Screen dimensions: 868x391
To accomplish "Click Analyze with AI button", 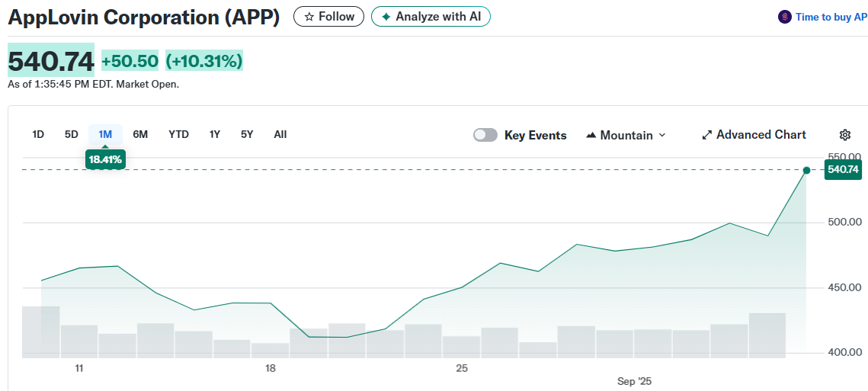I will click(431, 17).
